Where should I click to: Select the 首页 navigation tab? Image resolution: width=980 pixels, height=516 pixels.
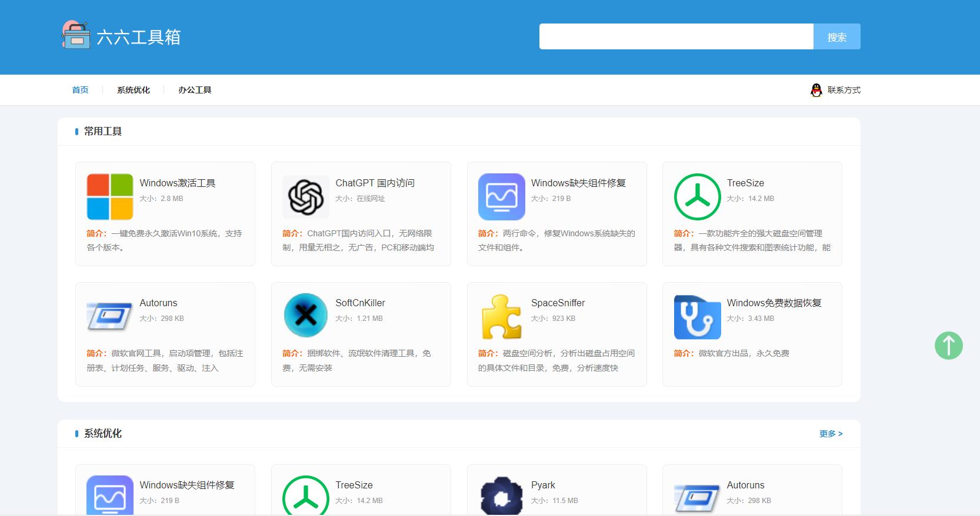click(80, 90)
